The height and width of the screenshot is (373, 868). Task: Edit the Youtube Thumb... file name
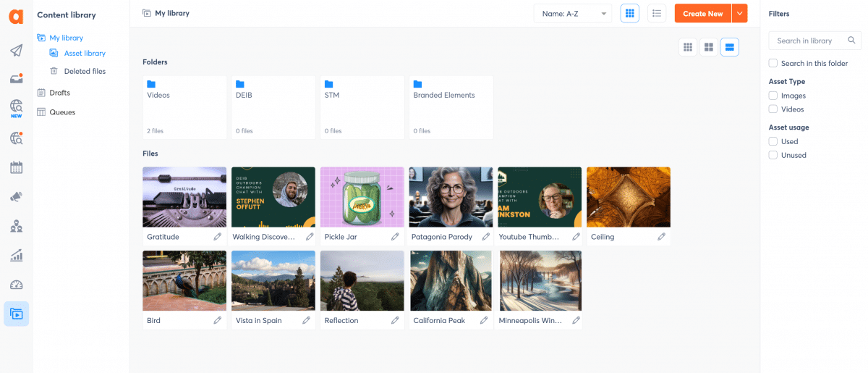[x=576, y=237]
